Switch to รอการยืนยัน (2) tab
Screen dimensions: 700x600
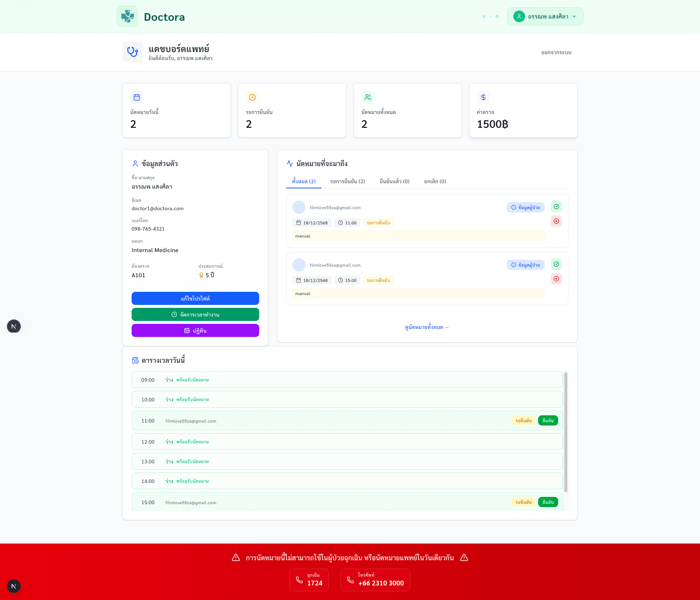click(347, 181)
